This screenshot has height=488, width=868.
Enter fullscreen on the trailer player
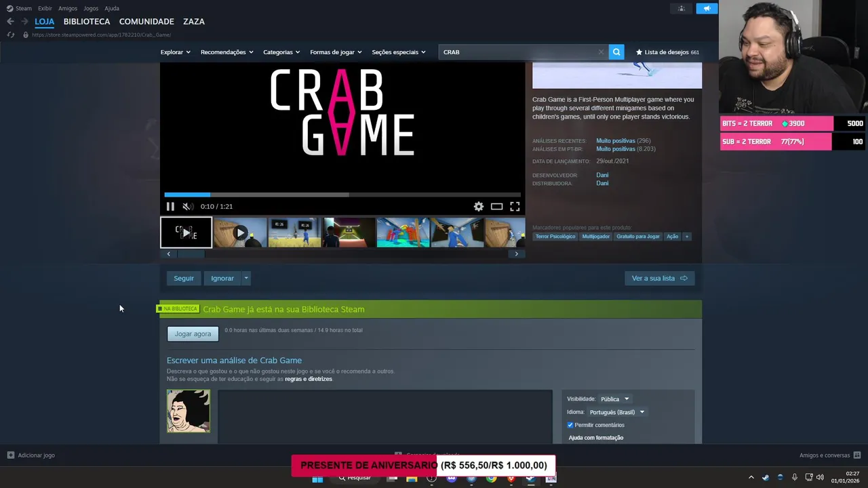[515, 207]
